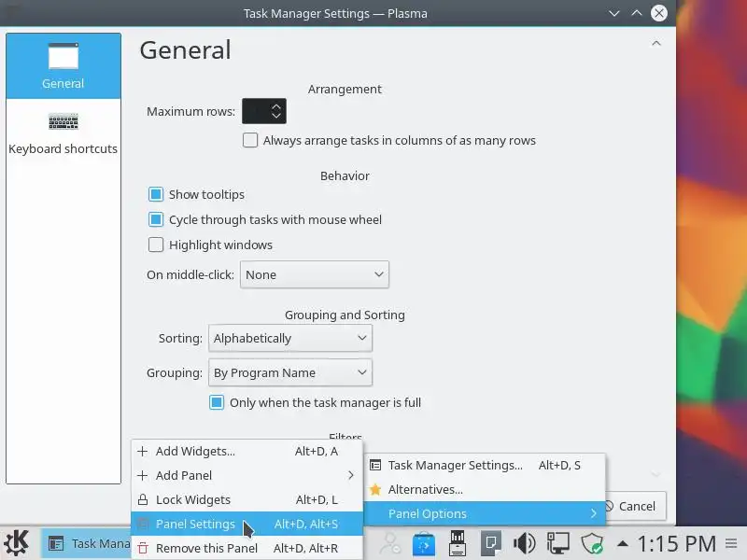Uncheck Show tooltips checkbox
The height and width of the screenshot is (560, 747).
(156, 194)
